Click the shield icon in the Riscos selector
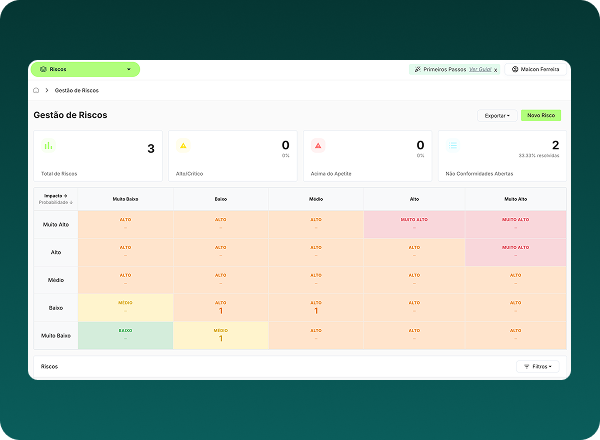This screenshot has width=600, height=440. coord(43,69)
